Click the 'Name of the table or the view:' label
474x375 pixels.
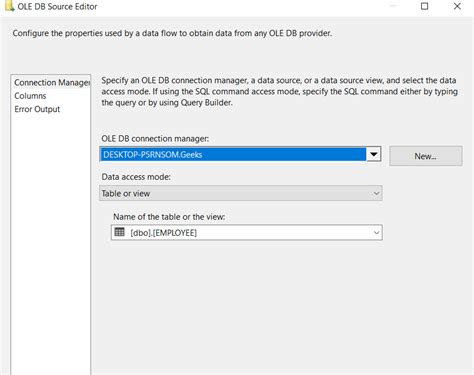coord(169,217)
